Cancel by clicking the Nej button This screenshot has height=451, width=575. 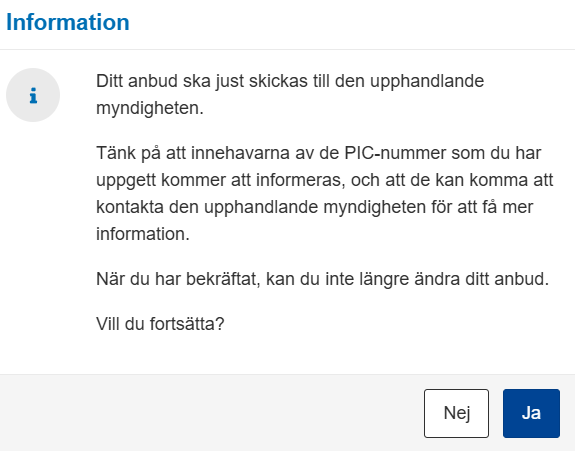point(457,413)
